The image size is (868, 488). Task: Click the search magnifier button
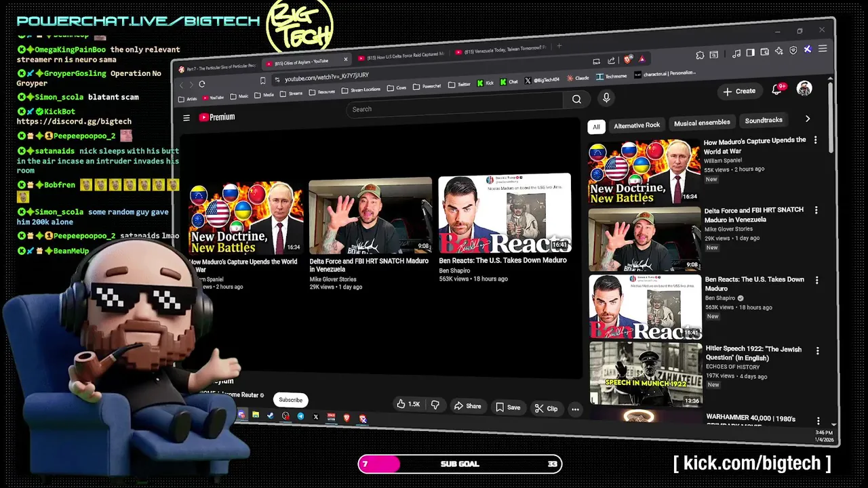576,99
